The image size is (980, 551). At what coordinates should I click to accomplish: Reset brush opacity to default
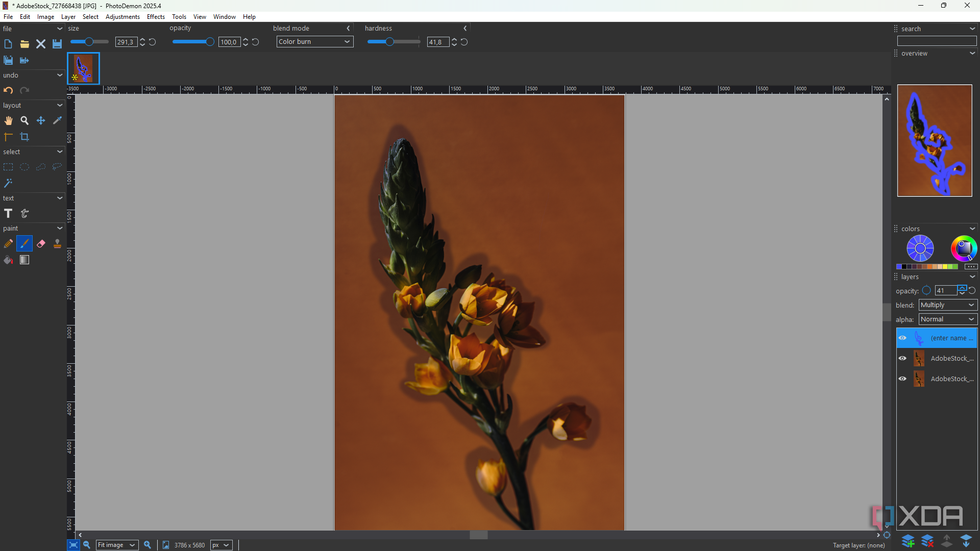[x=256, y=42]
